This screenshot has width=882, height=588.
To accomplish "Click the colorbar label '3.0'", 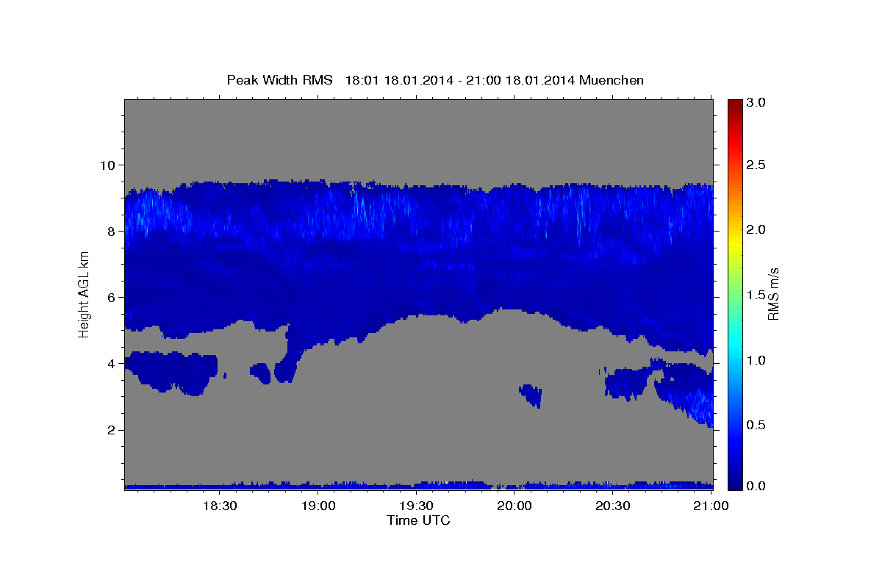I will (x=756, y=102).
